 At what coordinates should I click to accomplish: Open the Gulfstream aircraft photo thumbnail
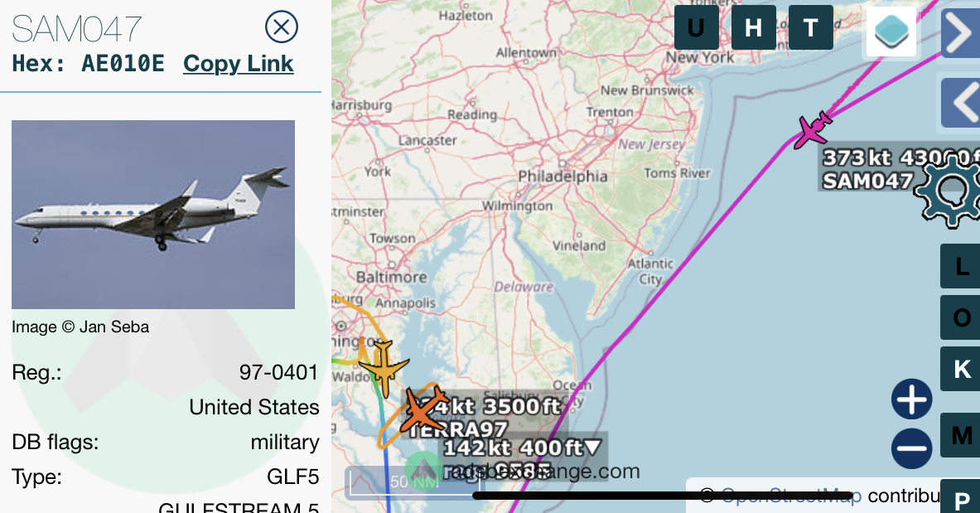[153, 215]
